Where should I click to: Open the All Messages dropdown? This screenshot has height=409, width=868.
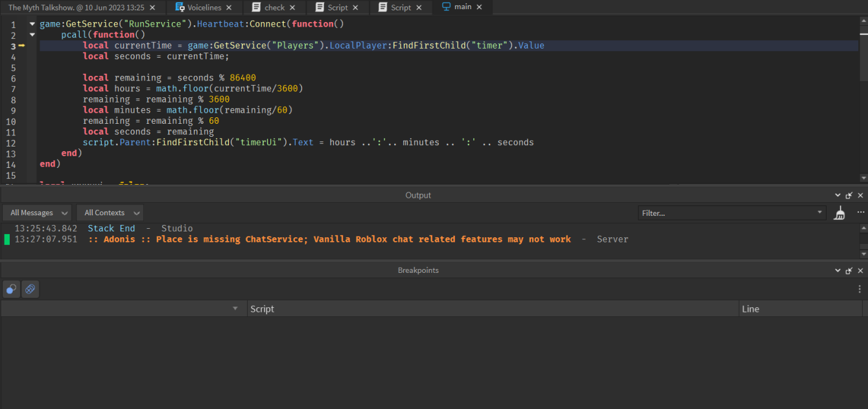point(37,213)
